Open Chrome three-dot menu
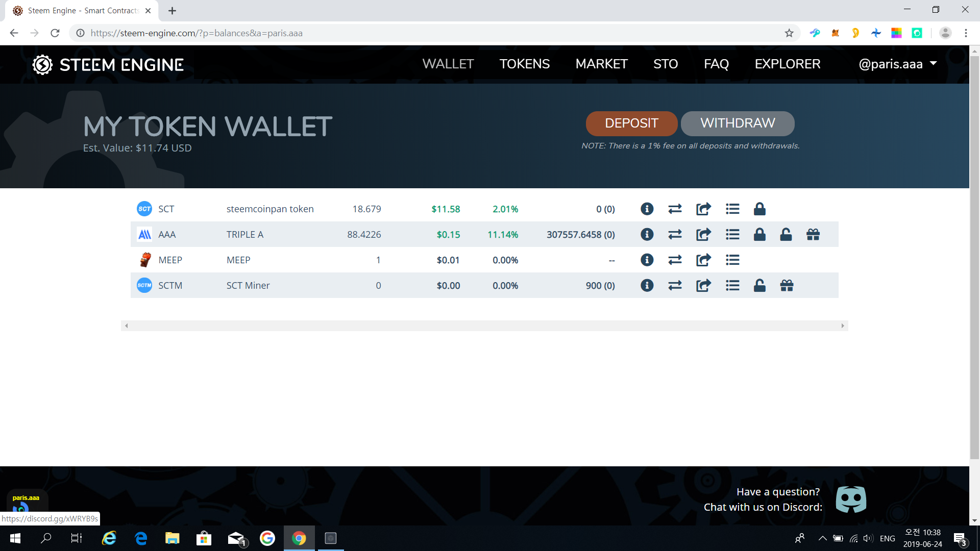The height and width of the screenshot is (551, 980). click(x=966, y=33)
